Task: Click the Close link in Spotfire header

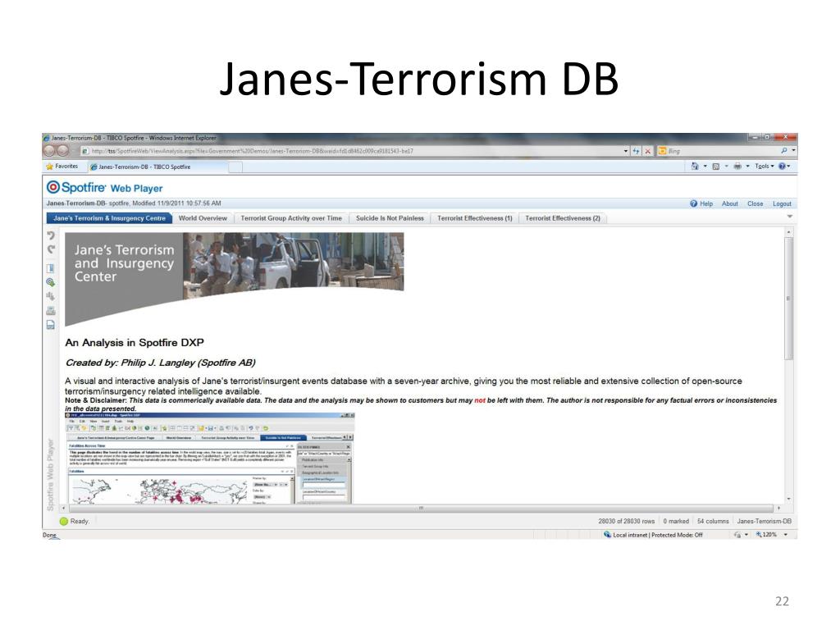Action: pyautogui.click(x=756, y=203)
